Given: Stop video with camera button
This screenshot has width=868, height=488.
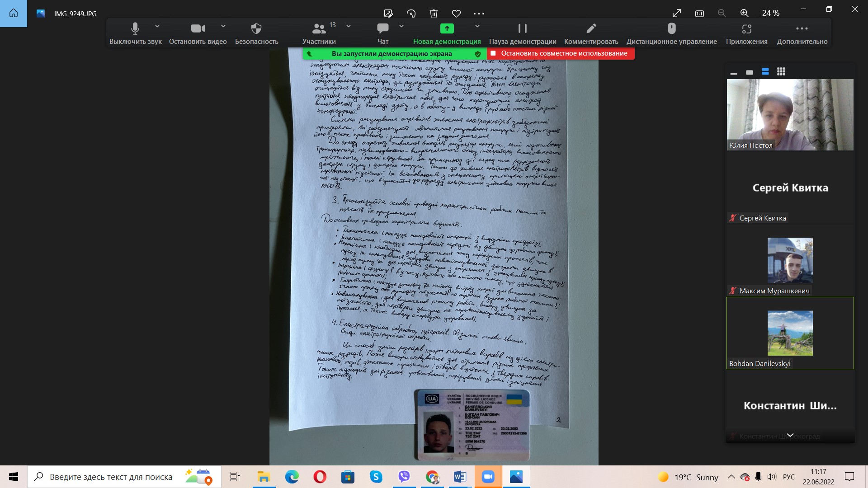Looking at the screenshot, I should tap(198, 29).
